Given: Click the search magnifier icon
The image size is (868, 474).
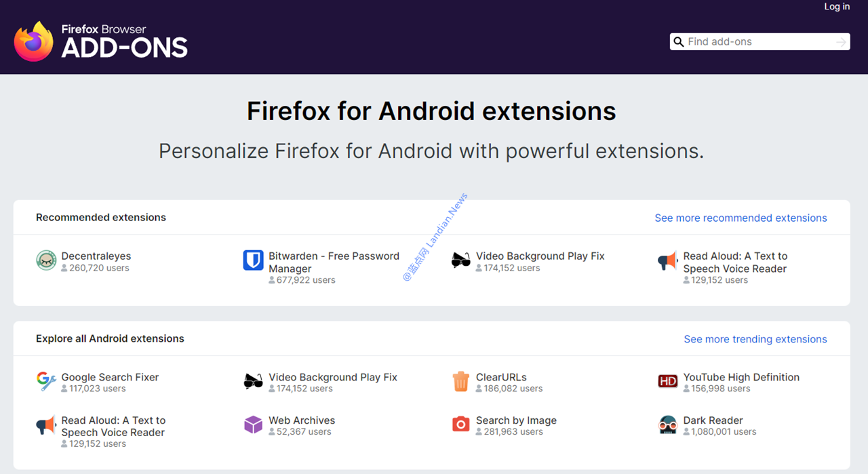Looking at the screenshot, I should [x=678, y=42].
